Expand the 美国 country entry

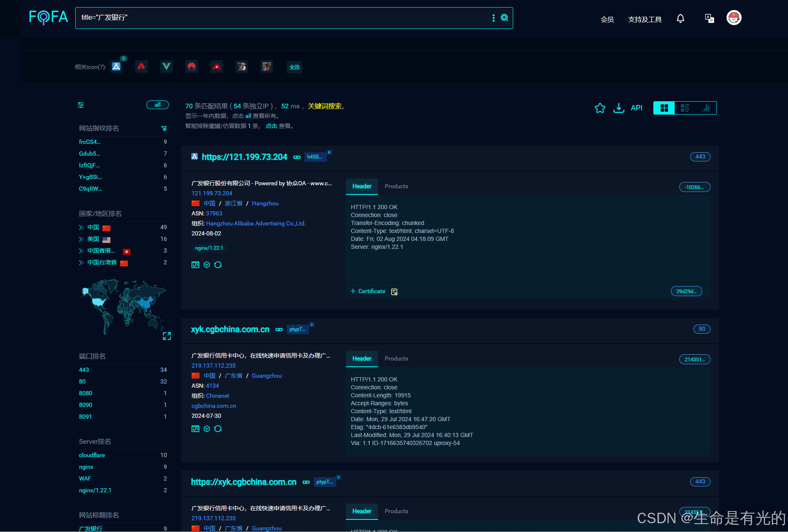pyautogui.click(x=82, y=239)
